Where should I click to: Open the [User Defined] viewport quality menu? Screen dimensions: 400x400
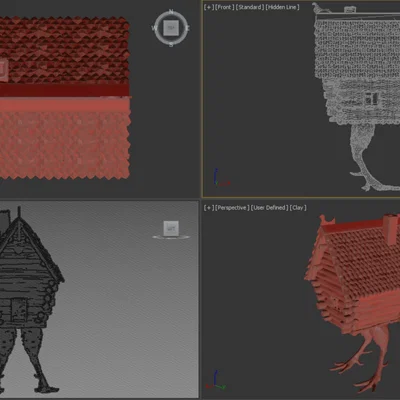tap(270, 208)
